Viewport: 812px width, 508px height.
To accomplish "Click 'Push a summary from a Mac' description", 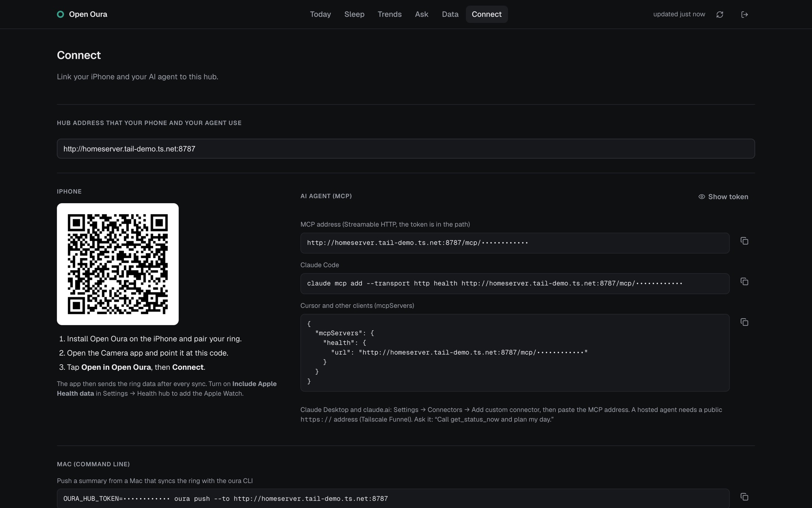I will pyautogui.click(x=155, y=481).
